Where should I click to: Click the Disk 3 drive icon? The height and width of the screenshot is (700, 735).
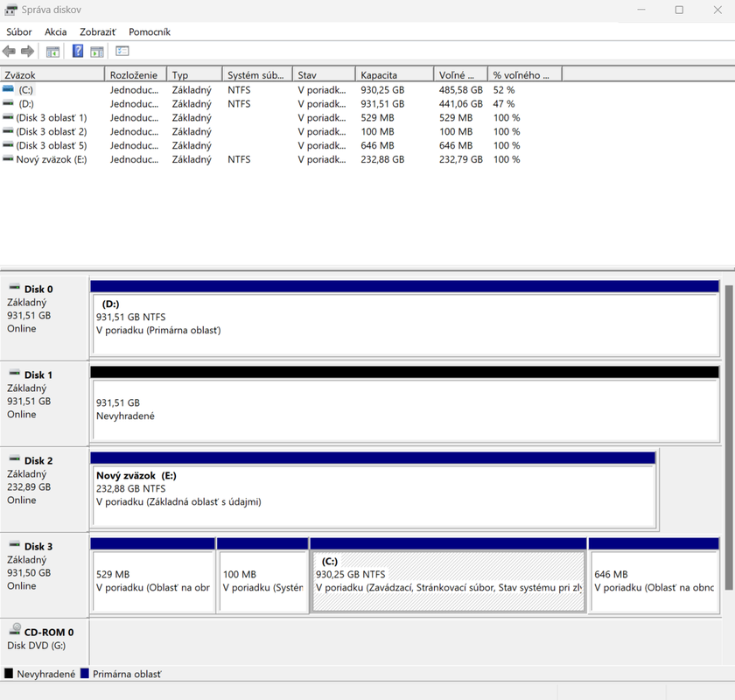(x=15, y=544)
